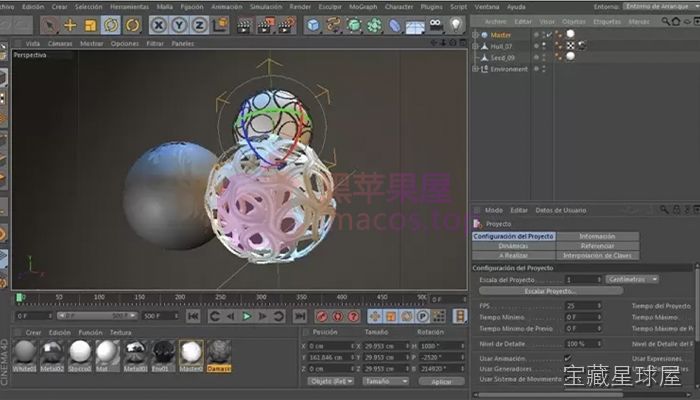Render to Picture Viewer clapperboard icon
The image size is (700, 400).
(x=266, y=26)
